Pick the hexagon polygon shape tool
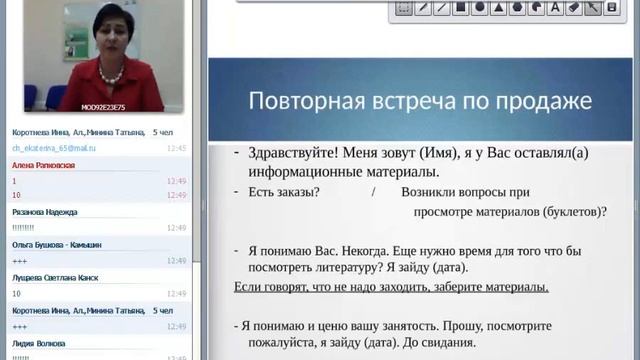 (x=517, y=8)
